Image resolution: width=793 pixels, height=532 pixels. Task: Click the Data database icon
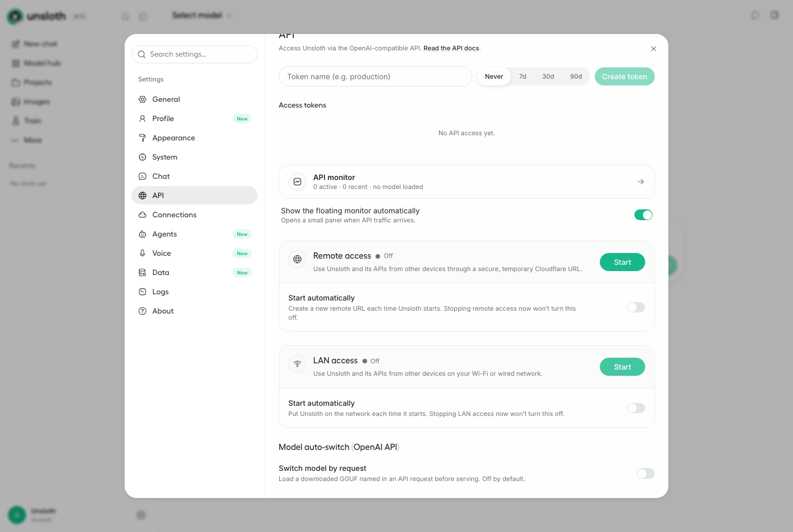tap(143, 272)
